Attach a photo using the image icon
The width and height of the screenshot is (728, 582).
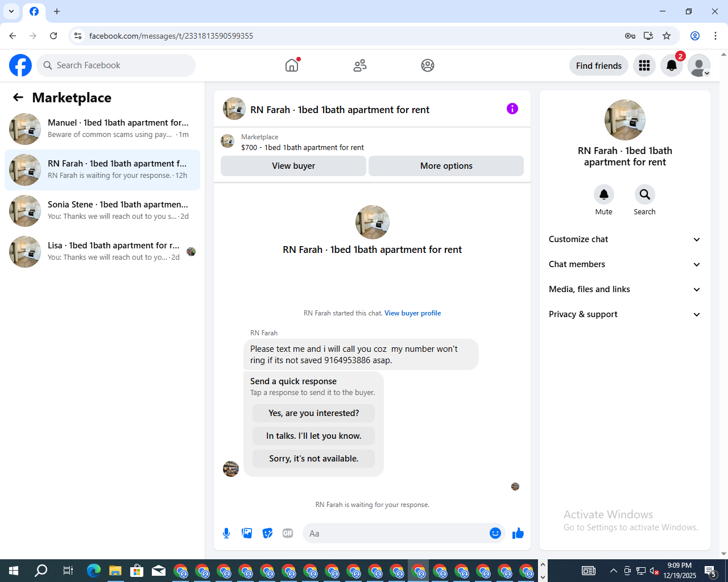point(247,533)
